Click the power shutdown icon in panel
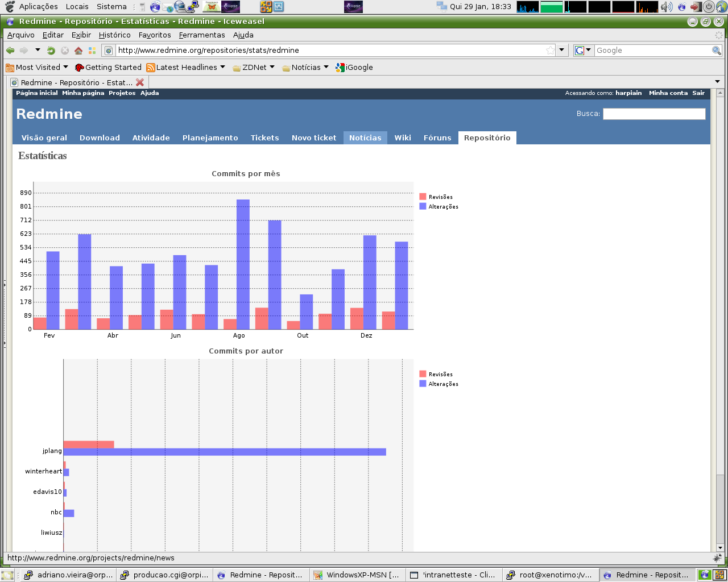This screenshot has width=728, height=582. pos(709,7)
